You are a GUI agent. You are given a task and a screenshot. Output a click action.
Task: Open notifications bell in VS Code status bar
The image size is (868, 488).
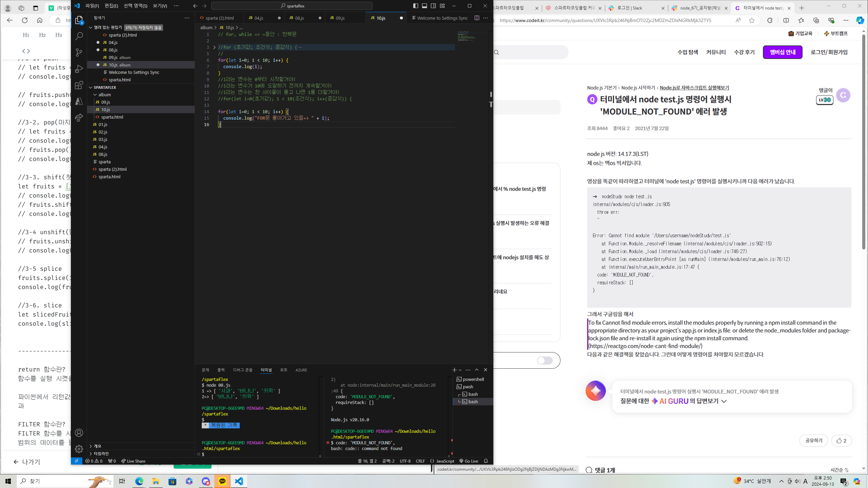486,461
